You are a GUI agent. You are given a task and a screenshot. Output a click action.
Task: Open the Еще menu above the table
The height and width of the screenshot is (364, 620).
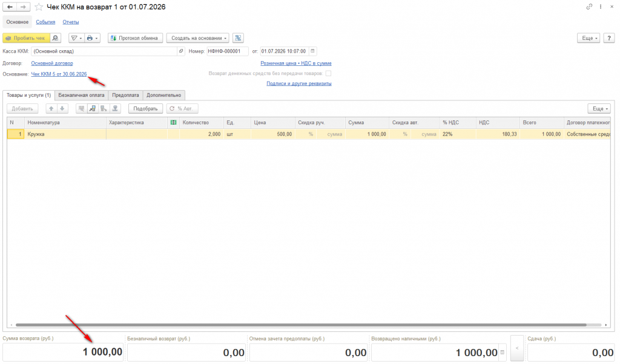[x=599, y=109]
